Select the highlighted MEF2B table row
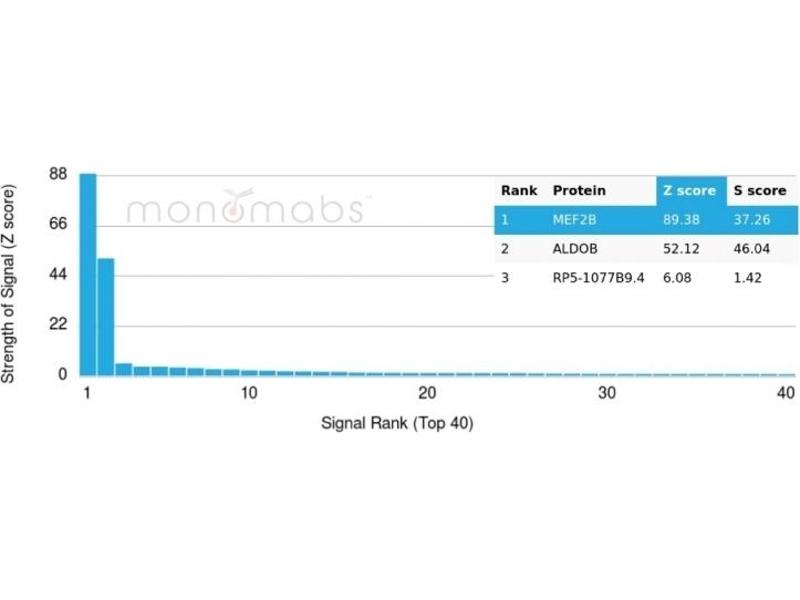This screenshot has height=600, width=800. pos(646,219)
